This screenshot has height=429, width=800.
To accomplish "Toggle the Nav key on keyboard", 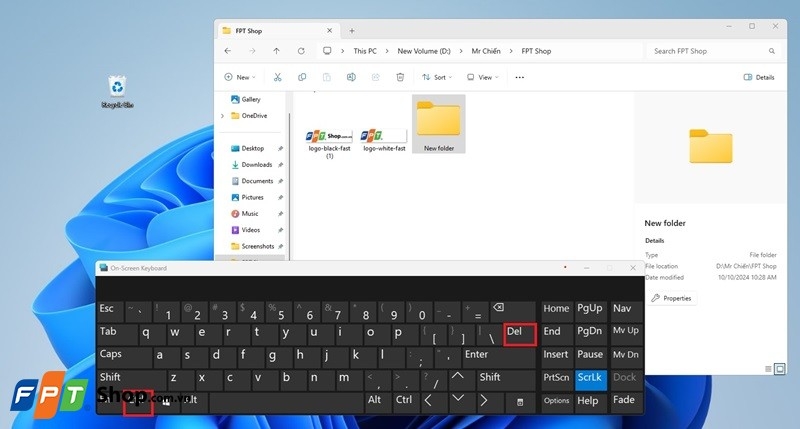I will 626,311.
